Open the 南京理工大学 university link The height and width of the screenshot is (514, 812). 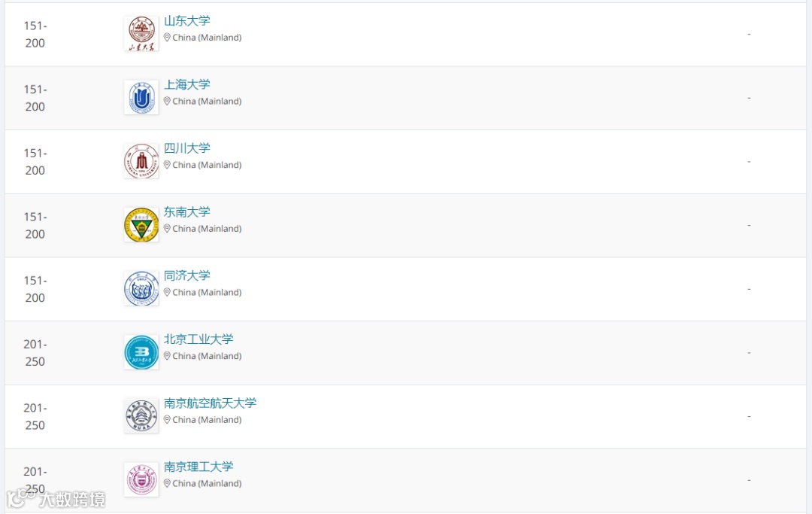(x=198, y=467)
